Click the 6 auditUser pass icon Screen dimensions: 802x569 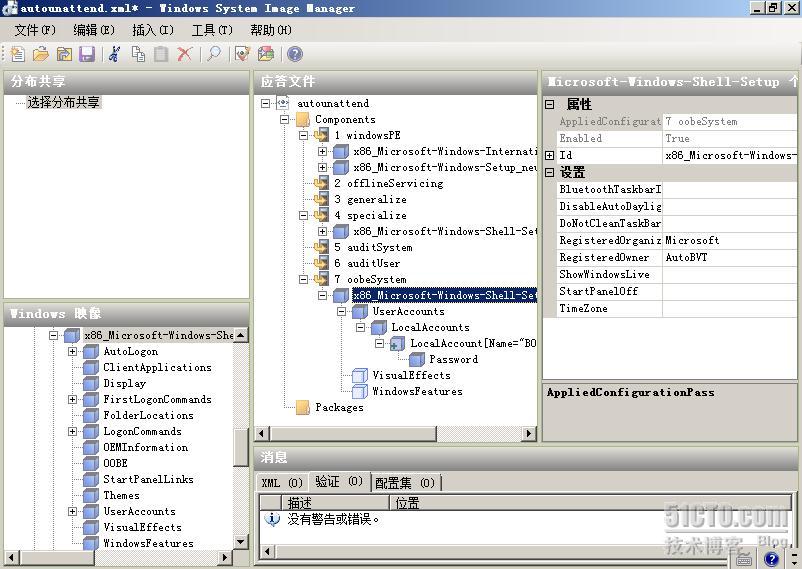click(322, 263)
